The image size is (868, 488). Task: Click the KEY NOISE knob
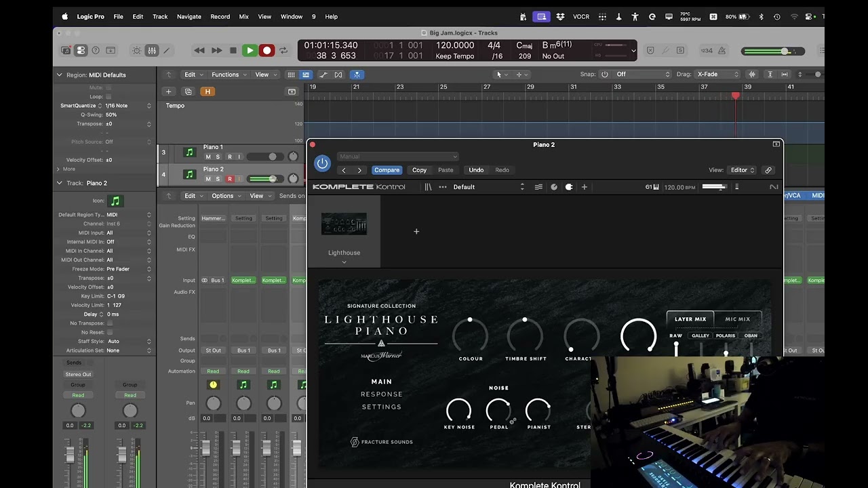[458, 410]
